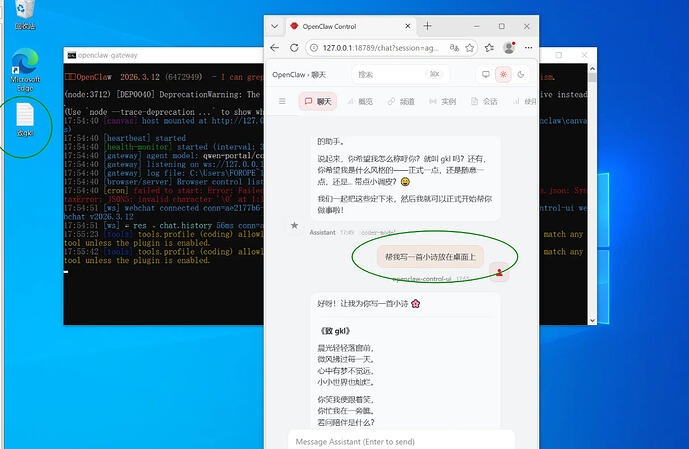This screenshot has height=449, width=689.
Task: View site information icon in address bar
Action: click(x=314, y=48)
